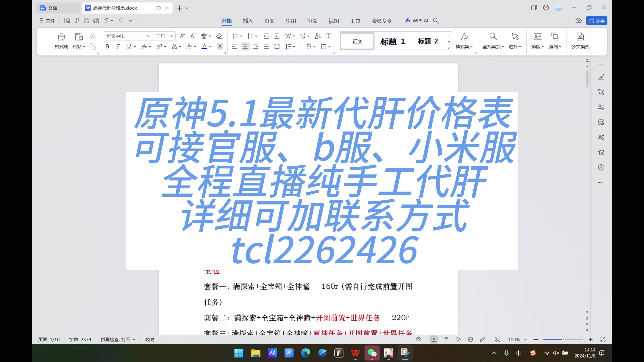Toggle eye-protection mode icon in status bar

418,339
